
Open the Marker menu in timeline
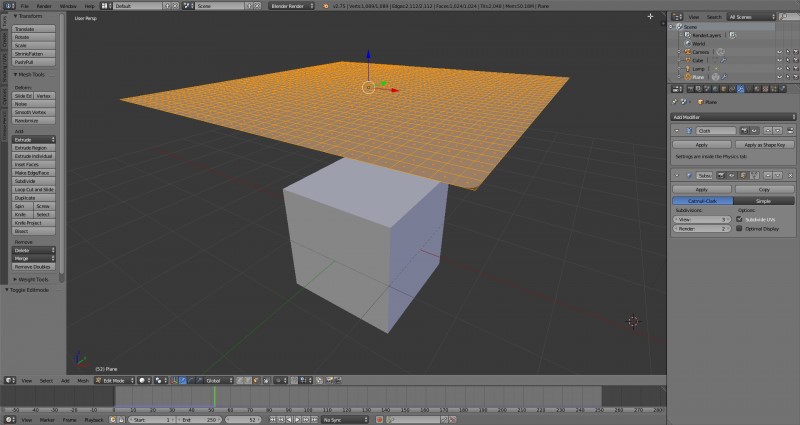47,420
